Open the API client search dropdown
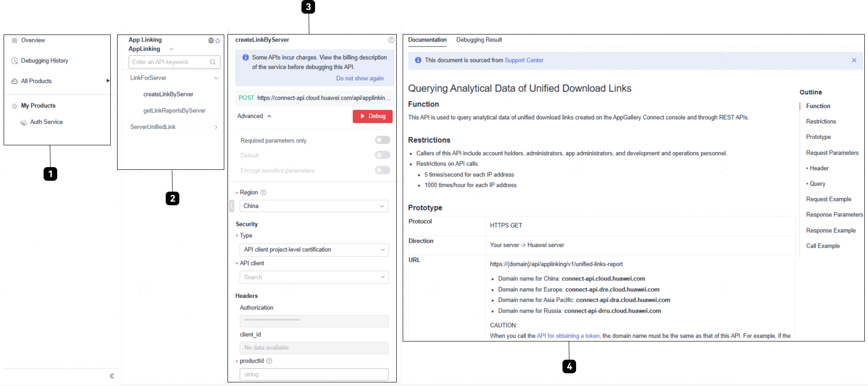 (x=314, y=277)
